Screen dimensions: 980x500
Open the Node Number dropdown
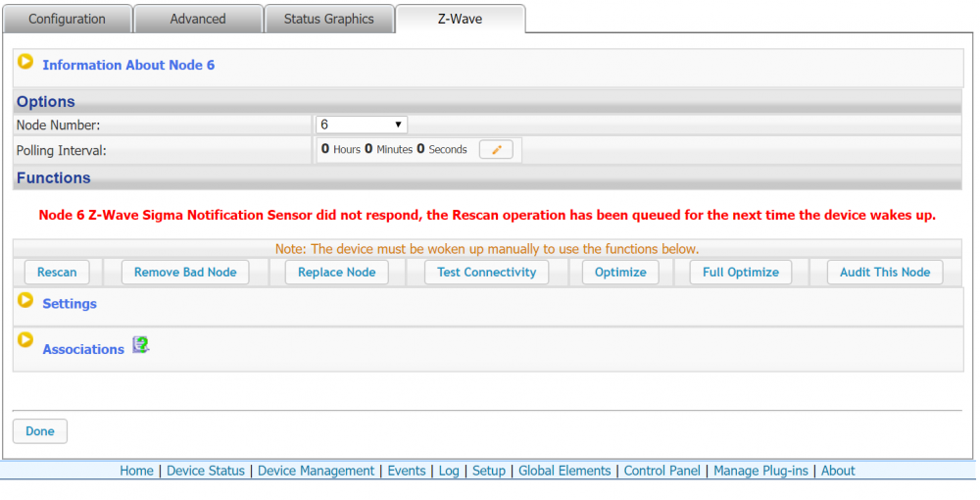[362, 125]
